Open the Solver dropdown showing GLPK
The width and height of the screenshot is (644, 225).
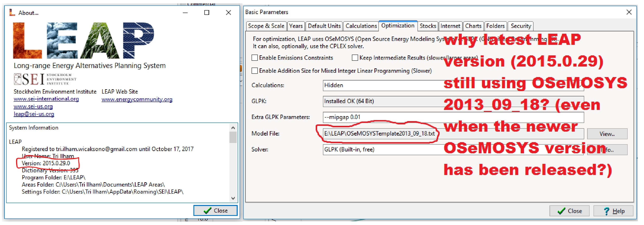453,150
